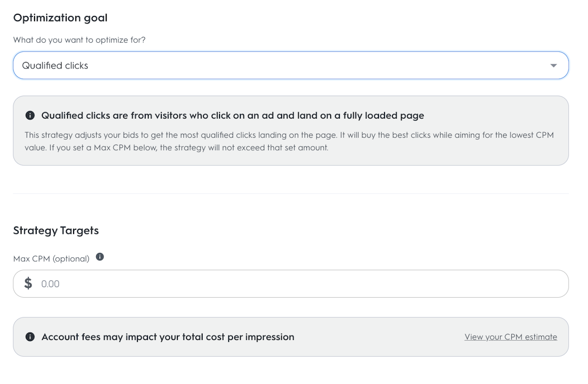Click the selected 'Qualified clicks' value text

click(55, 66)
